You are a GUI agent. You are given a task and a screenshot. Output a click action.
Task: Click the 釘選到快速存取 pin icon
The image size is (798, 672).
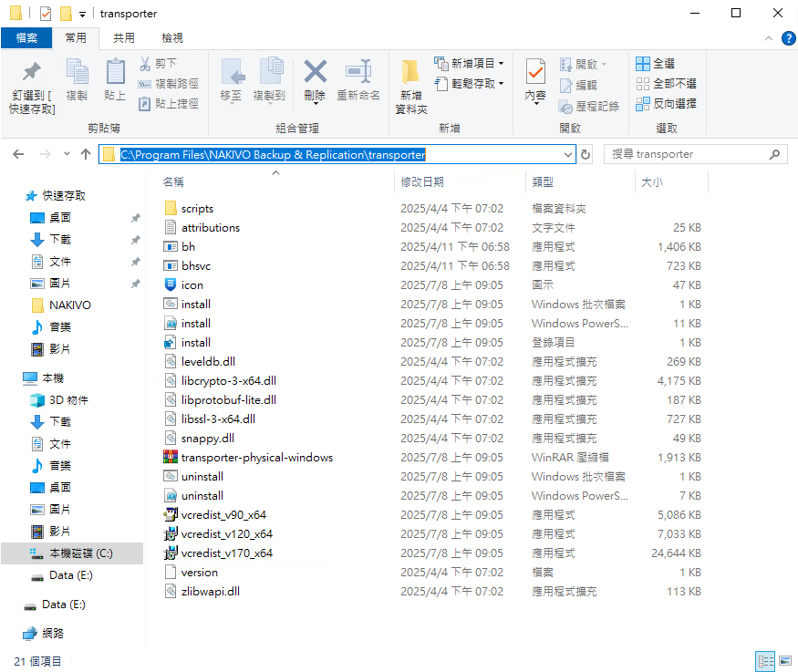[32, 72]
